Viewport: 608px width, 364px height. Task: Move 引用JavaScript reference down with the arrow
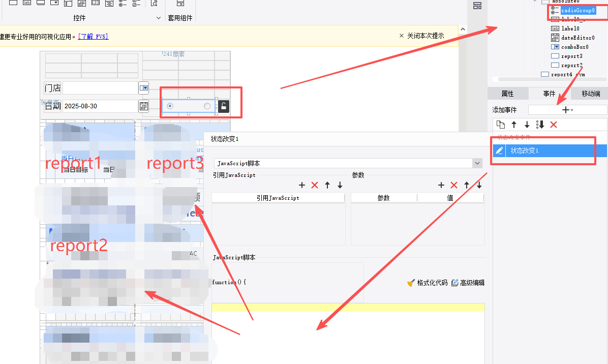[x=340, y=185]
